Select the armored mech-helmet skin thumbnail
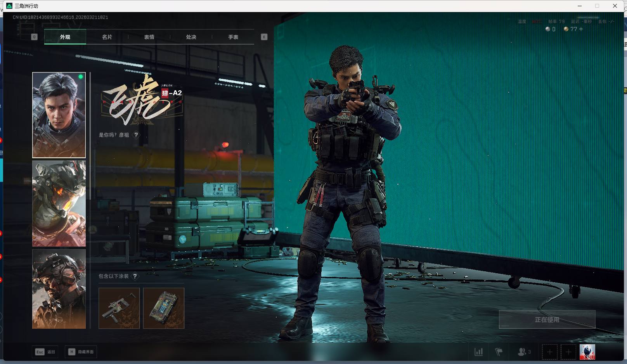627x364 pixels. (59, 204)
